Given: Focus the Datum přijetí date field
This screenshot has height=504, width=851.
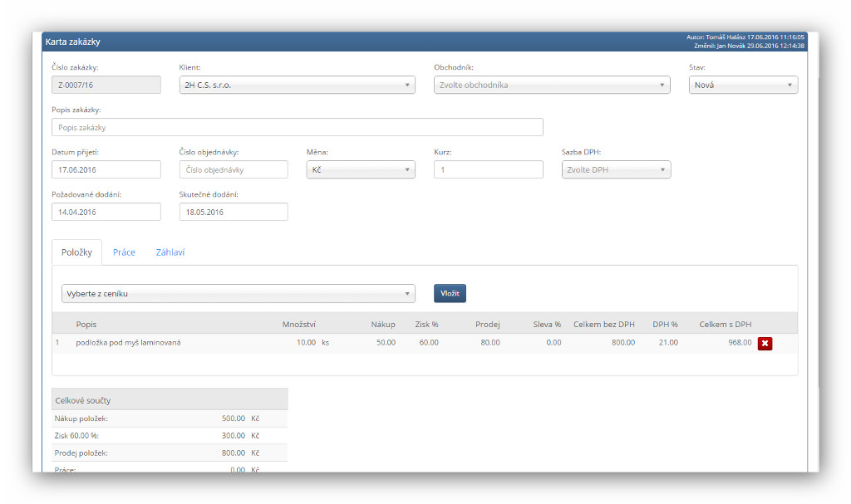Looking at the screenshot, I should 106,169.
